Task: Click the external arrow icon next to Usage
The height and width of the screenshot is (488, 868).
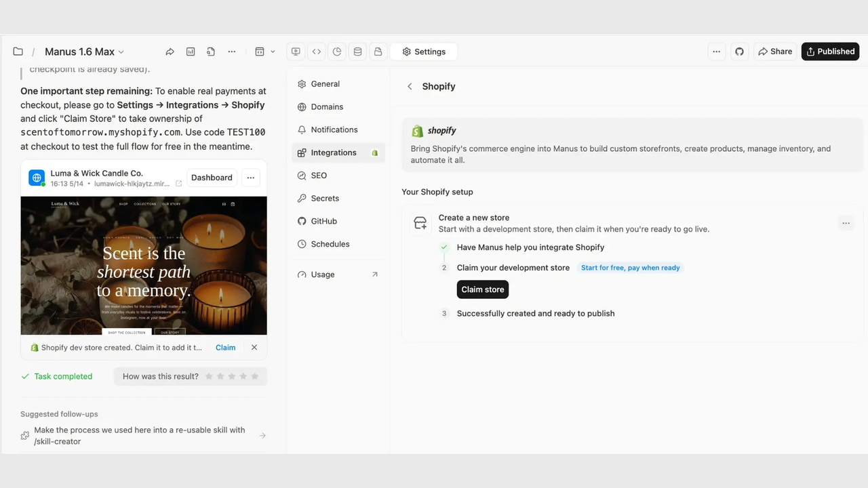Action: (x=375, y=274)
